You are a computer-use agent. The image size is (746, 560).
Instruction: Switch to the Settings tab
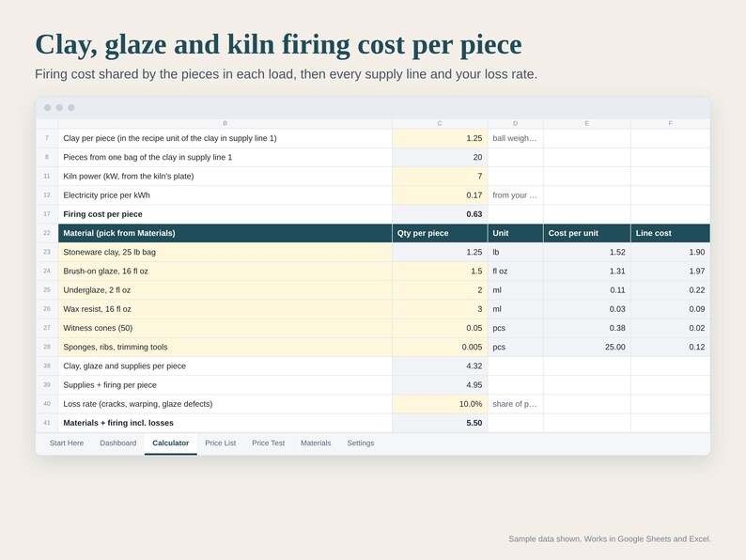point(361,443)
